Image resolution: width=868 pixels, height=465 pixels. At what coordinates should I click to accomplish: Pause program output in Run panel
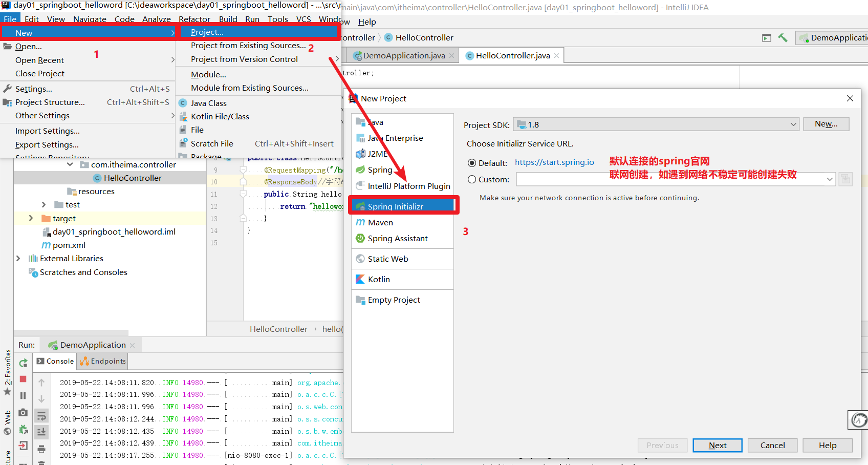[x=23, y=395]
